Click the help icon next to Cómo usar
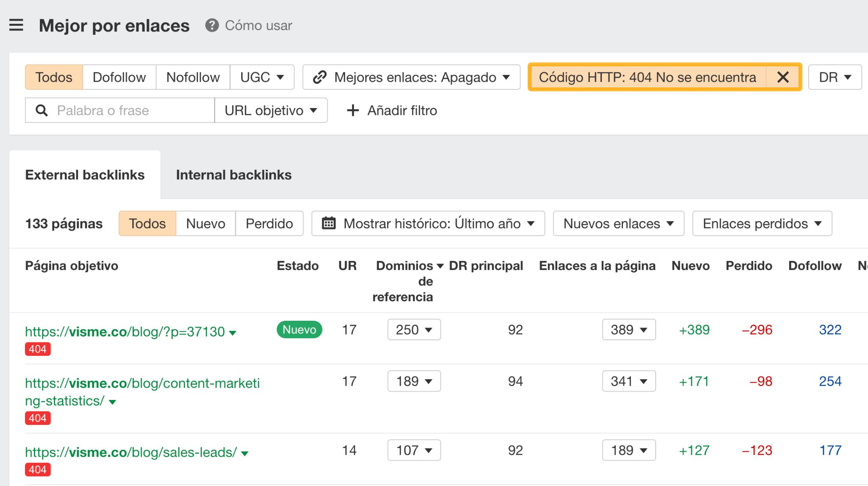Screen dimensions: 868x486 211,25
